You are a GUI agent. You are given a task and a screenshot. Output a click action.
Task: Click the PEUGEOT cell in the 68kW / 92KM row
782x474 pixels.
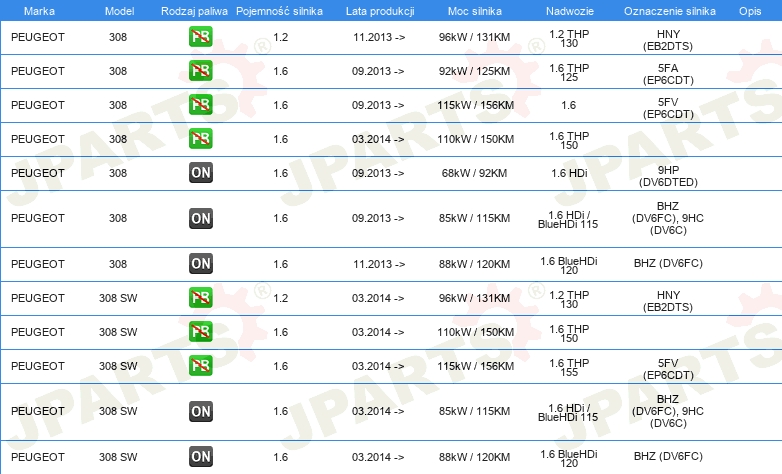tap(38, 173)
